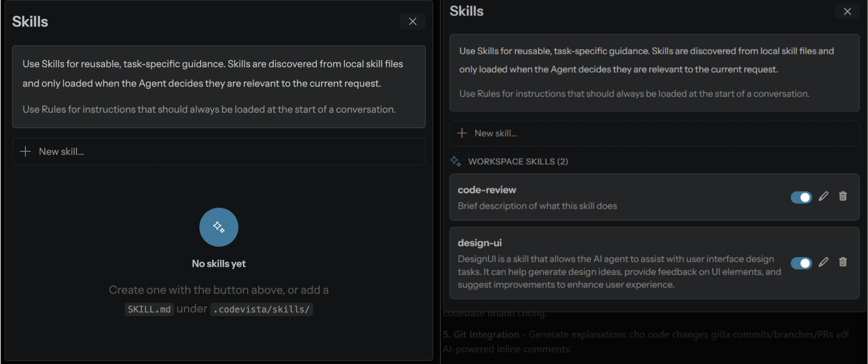Delete the code-review skill
The height and width of the screenshot is (364, 868).
coord(843,196)
